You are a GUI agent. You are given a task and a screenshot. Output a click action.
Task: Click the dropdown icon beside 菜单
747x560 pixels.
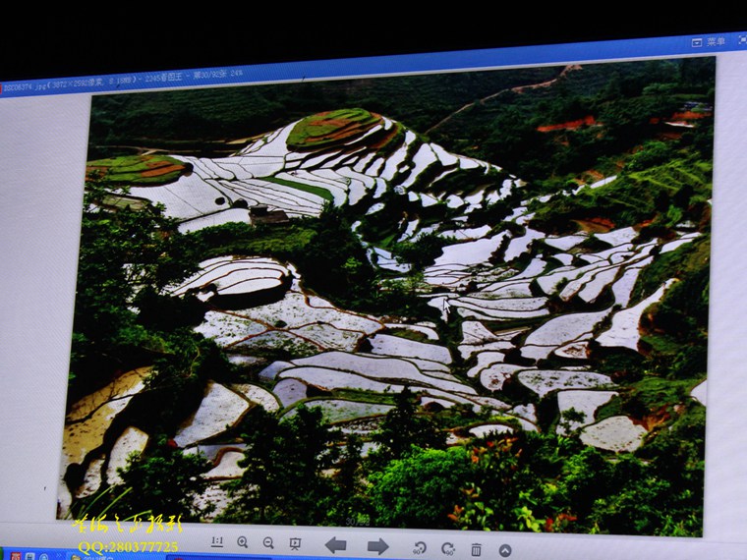click(697, 43)
